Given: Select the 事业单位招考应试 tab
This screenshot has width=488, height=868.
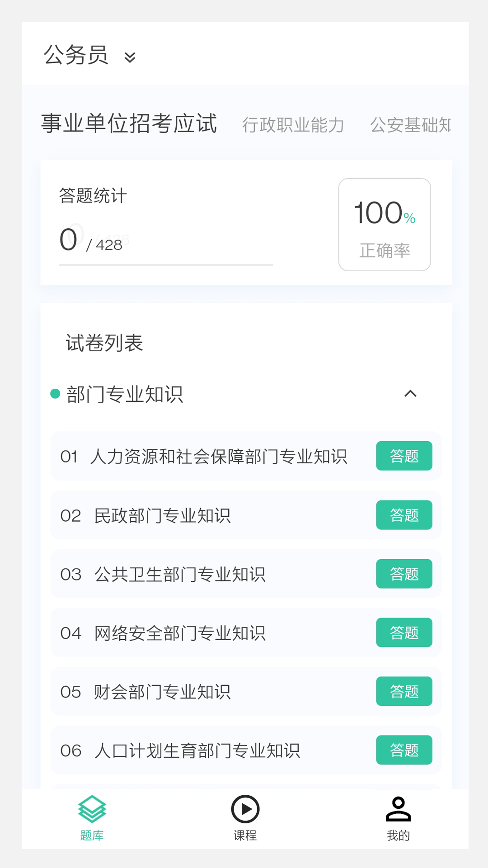Looking at the screenshot, I should [129, 123].
